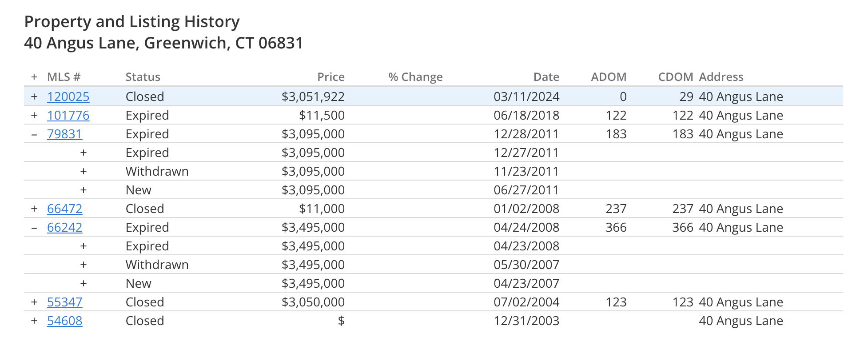Viewport: 868px width, 354px height.
Task: Expand listing 55347 row
Action: pos(34,302)
